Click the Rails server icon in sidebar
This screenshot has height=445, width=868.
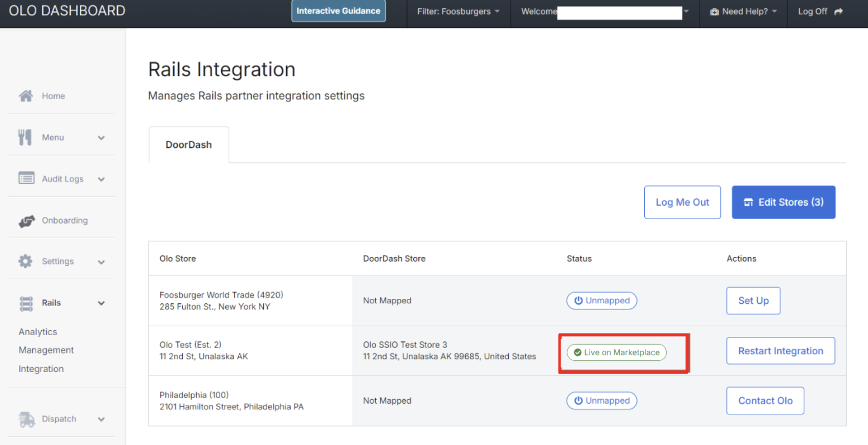[x=26, y=303]
